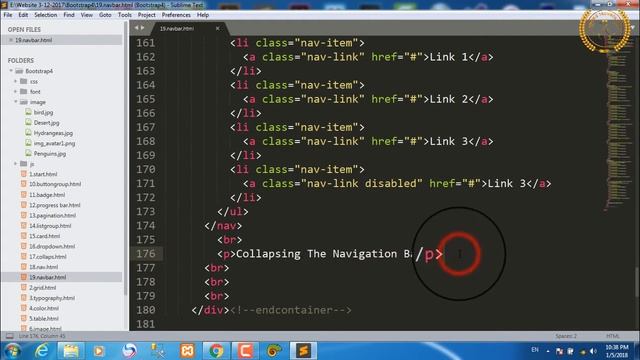The height and width of the screenshot is (360, 640).
Task: Expand the css folder arrow
Action: [x=16, y=81]
